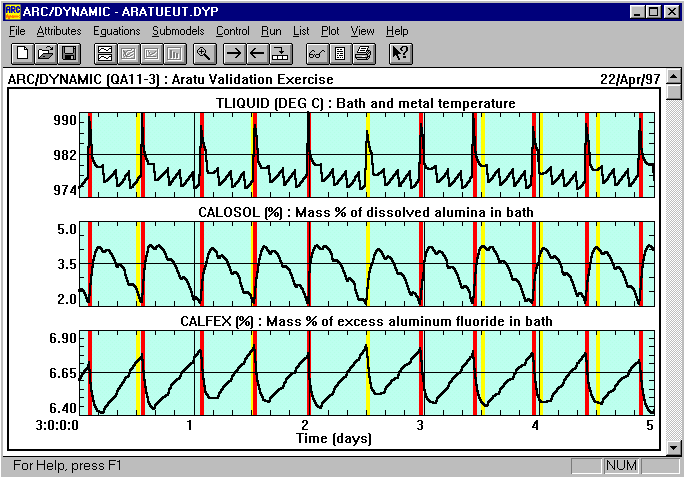Image resolution: width=684 pixels, height=477 pixels.
Task: Click the open folder toolbar icon
Action: pyautogui.click(x=45, y=53)
